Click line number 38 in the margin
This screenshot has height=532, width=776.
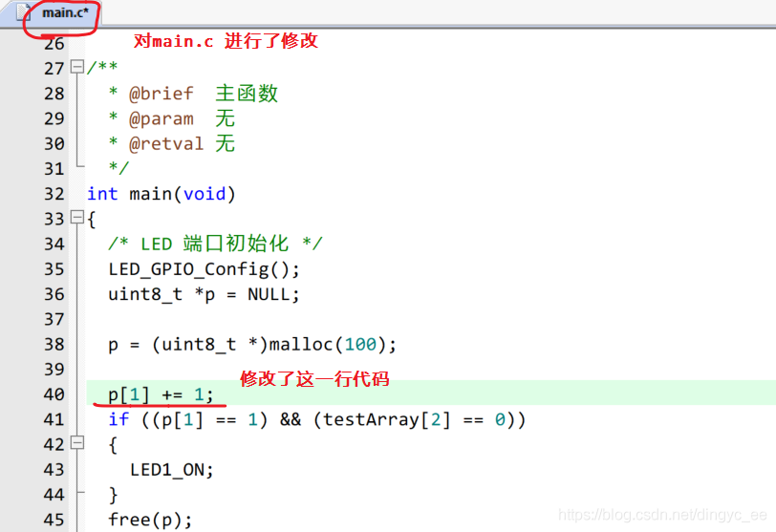(x=54, y=344)
